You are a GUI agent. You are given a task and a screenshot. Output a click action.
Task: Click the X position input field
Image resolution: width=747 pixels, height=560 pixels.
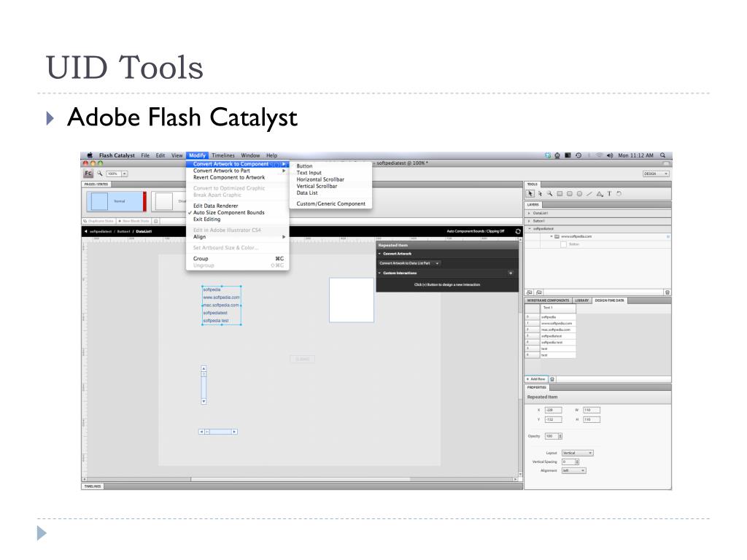[x=553, y=410]
